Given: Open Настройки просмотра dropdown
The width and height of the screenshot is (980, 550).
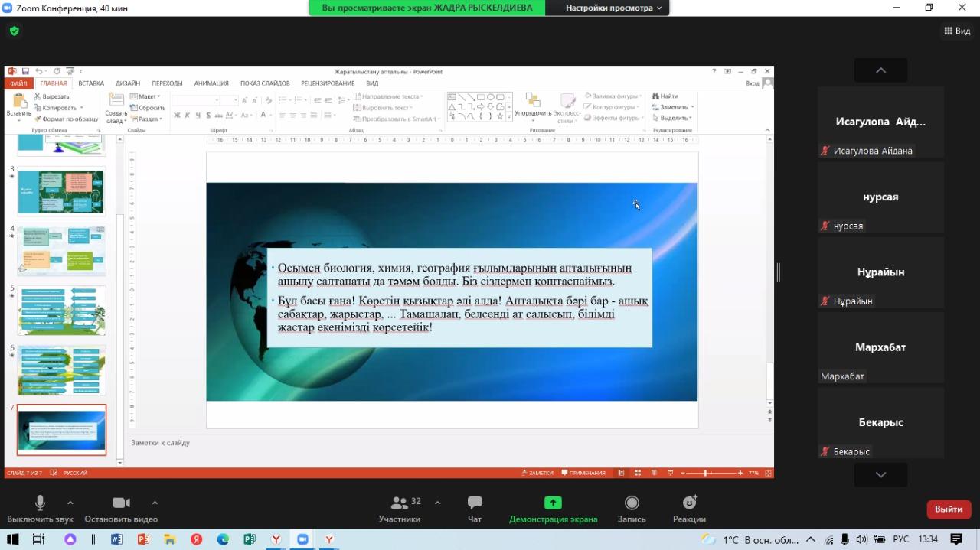Looking at the screenshot, I should pos(613,8).
